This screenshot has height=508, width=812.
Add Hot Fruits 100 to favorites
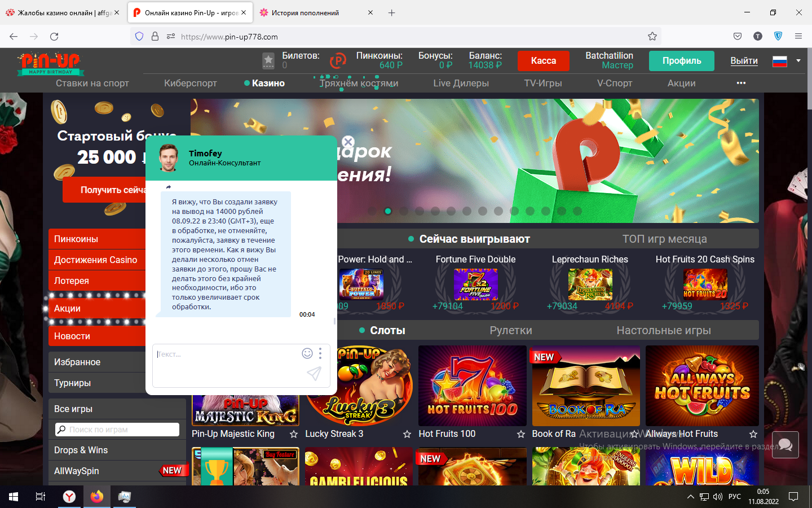[x=520, y=434]
